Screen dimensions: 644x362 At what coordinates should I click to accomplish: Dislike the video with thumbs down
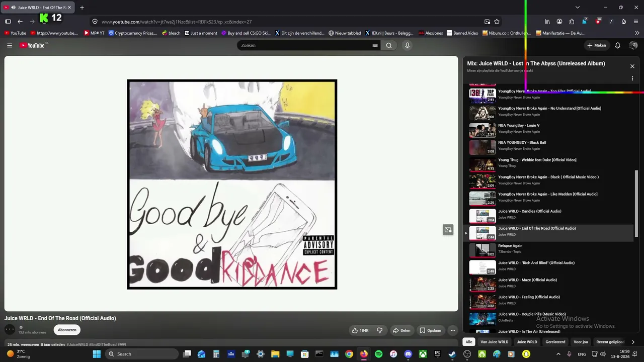(x=380, y=330)
